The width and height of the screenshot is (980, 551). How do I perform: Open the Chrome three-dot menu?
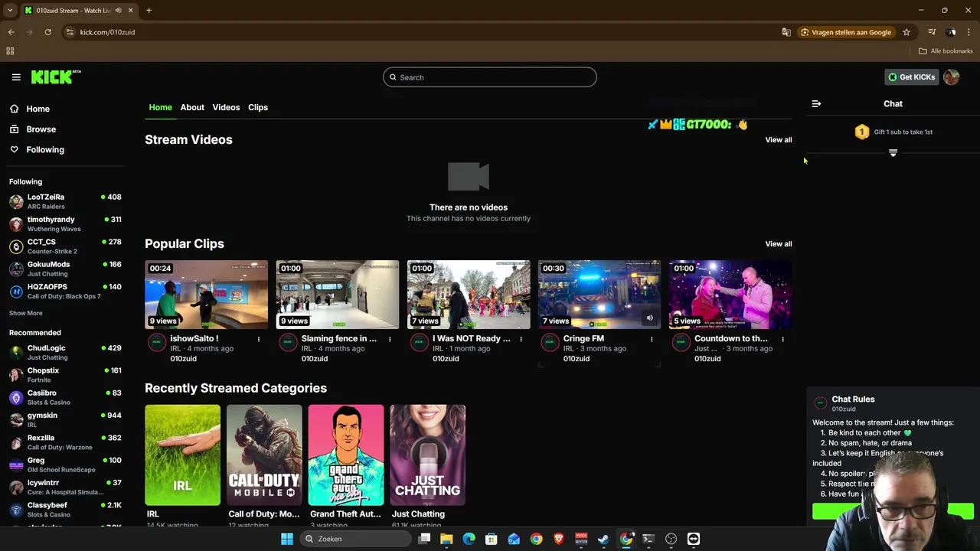[x=969, y=32]
